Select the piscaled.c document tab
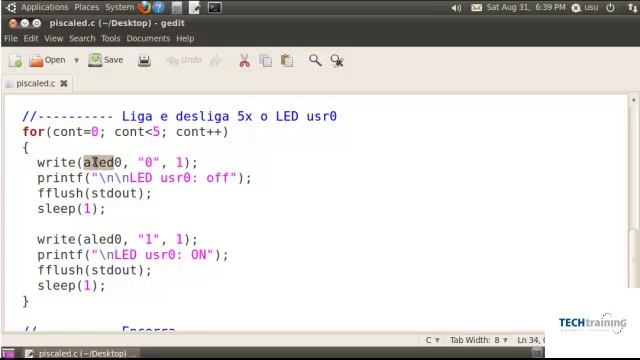 pos(36,83)
